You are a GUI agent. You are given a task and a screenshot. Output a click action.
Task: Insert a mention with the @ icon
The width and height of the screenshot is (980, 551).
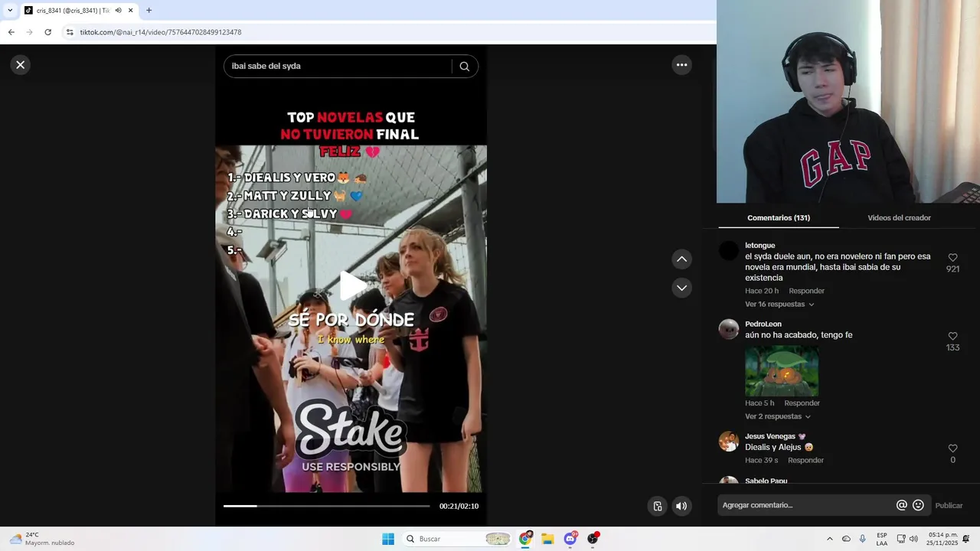click(901, 505)
